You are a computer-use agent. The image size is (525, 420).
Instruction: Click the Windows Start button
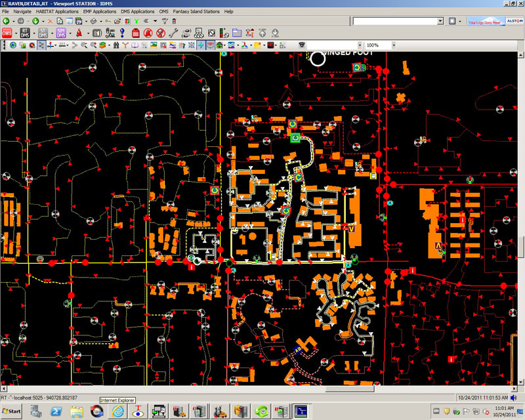[x=11, y=411]
